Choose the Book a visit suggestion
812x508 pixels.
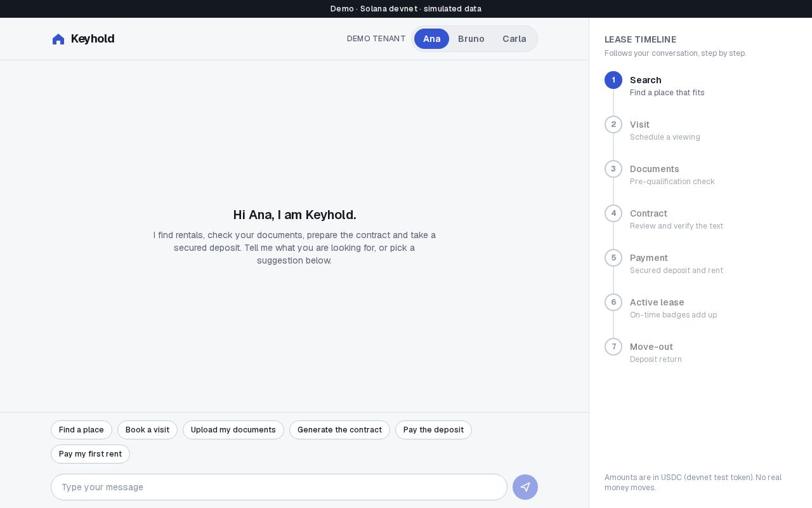pyautogui.click(x=147, y=430)
